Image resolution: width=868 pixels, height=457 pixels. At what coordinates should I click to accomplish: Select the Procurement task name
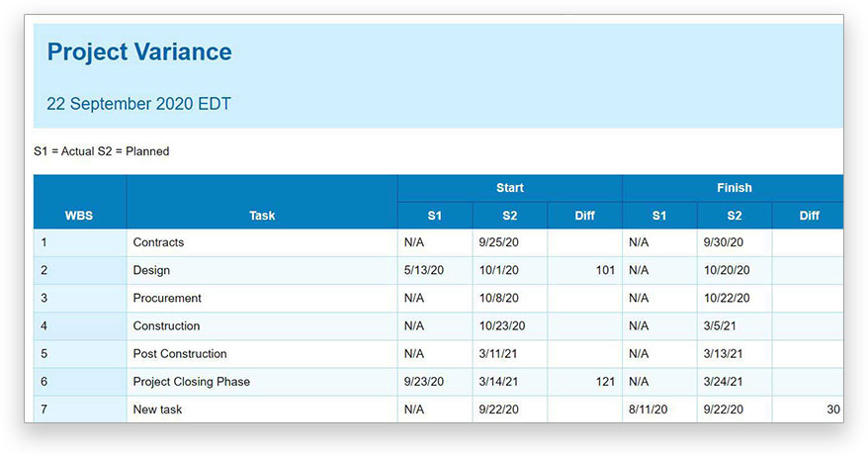point(167,298)
